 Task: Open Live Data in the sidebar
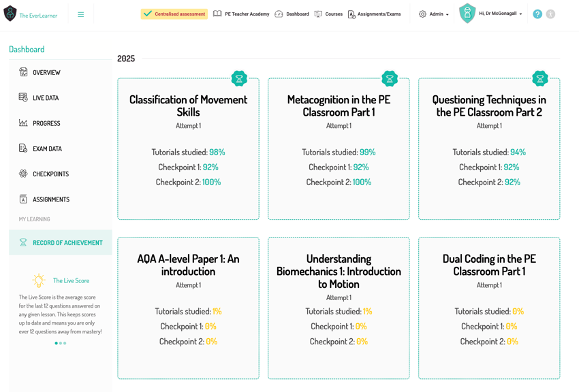click(x=46, y=98)
